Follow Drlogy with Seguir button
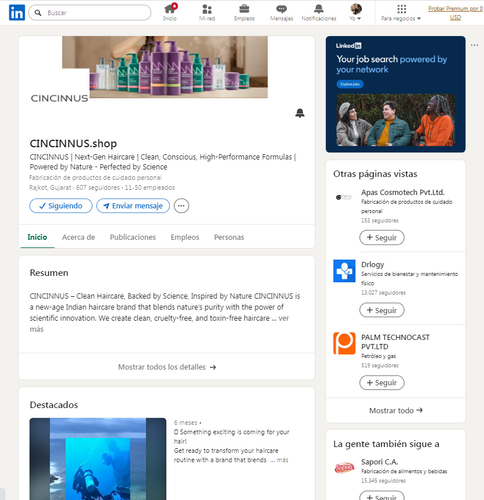This screenshot has width=484, height=500. click(x=382, y=310)
